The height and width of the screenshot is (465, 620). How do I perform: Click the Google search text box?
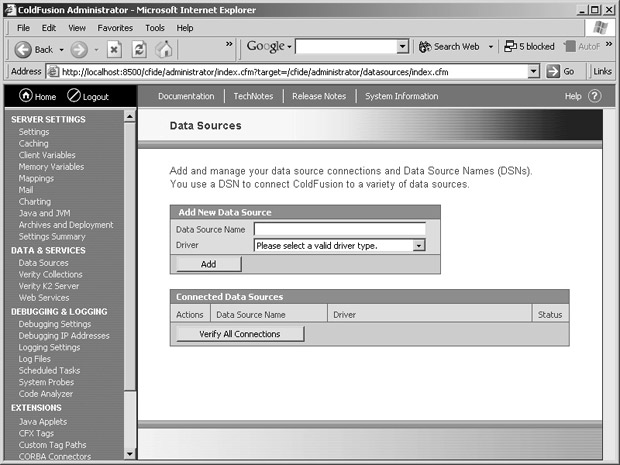click(x=346, y=47)
